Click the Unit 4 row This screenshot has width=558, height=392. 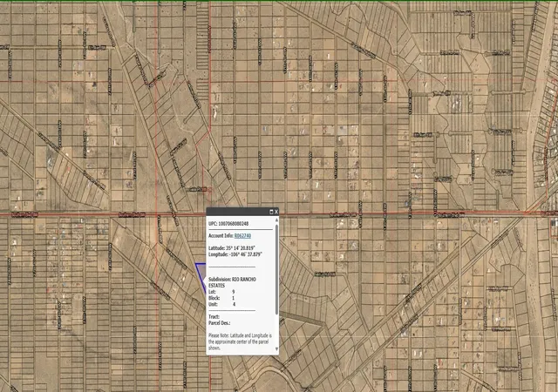click(221, 305)
